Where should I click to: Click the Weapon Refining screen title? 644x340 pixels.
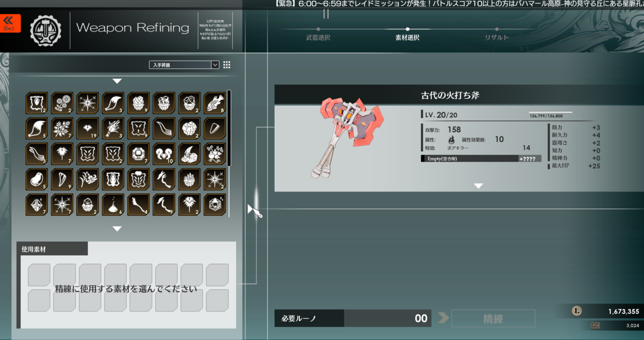(133, 27)
